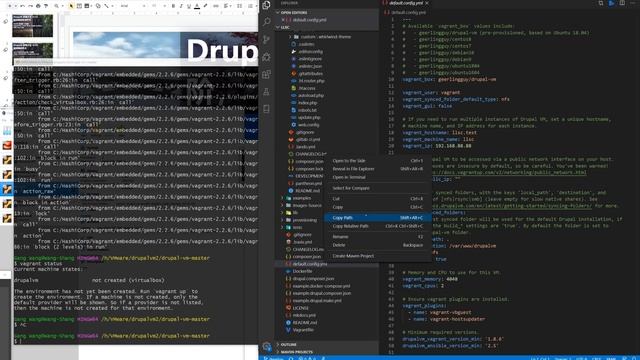Select the text box tool in Slides toolbar
Screen dimensions: 640x360
(x=79, y=6)
